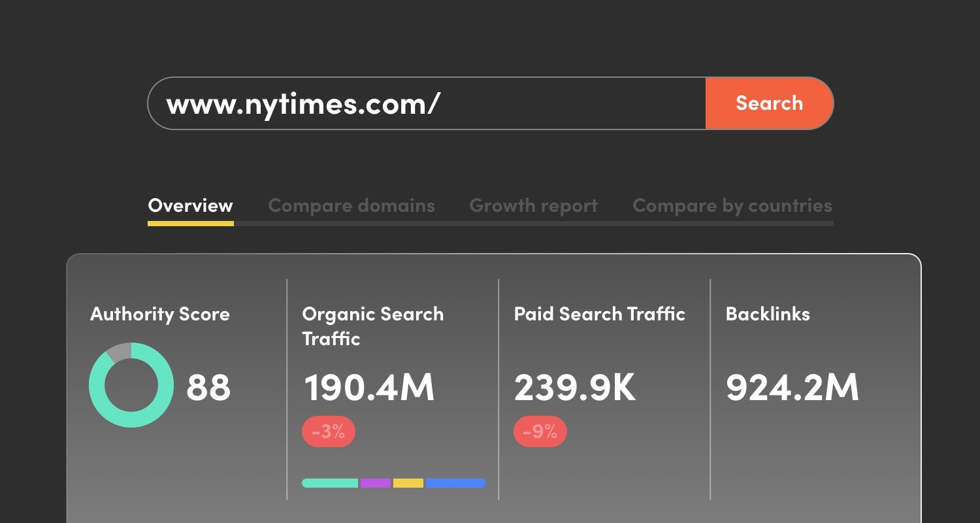Click the Paid Search Traffic value 239.9K
This screenshot has width=980, height=523.
pyautogui.click(x=576, y=388)
